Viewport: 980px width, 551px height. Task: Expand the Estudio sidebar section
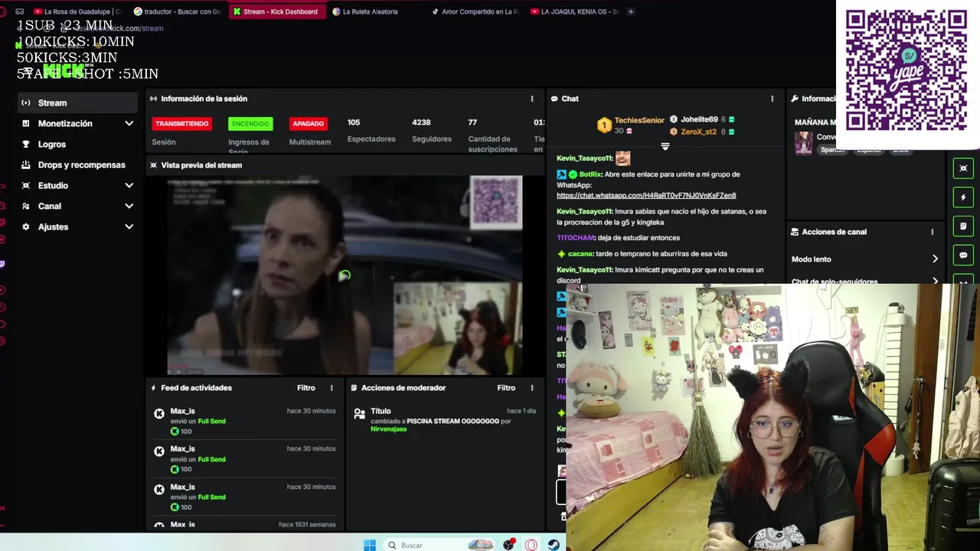pyautogui.click(x=77, y=185)
